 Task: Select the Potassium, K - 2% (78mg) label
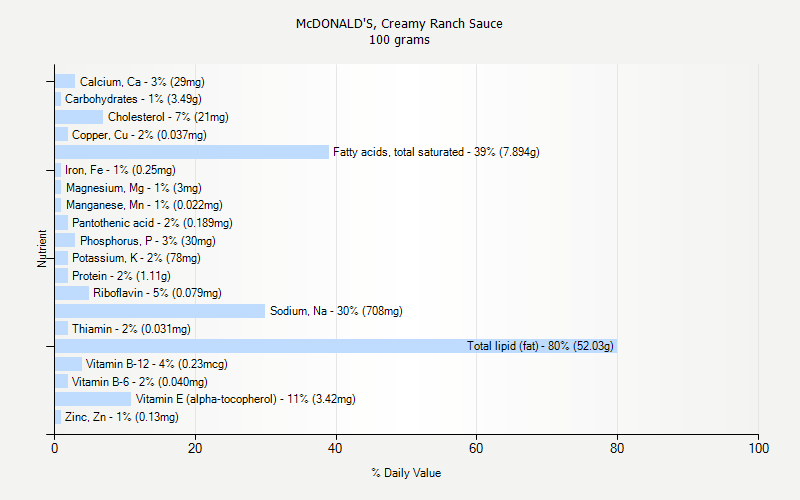(136, 258)
